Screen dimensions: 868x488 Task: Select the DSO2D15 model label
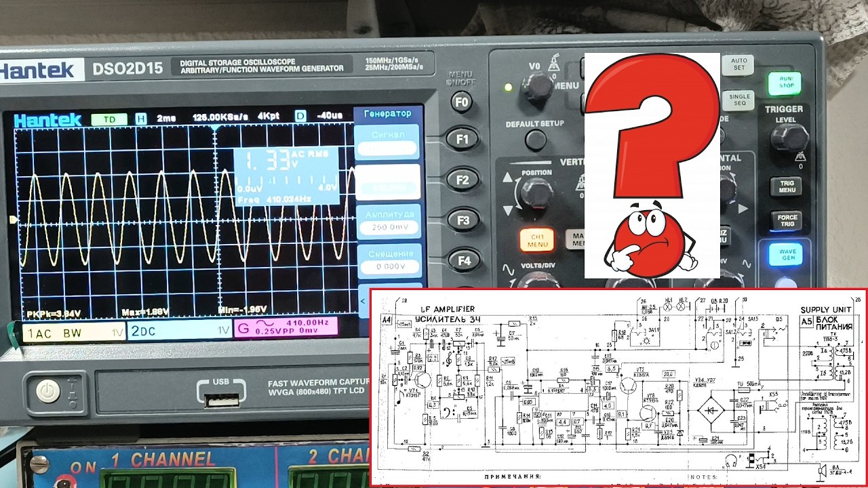coord(128,68)
